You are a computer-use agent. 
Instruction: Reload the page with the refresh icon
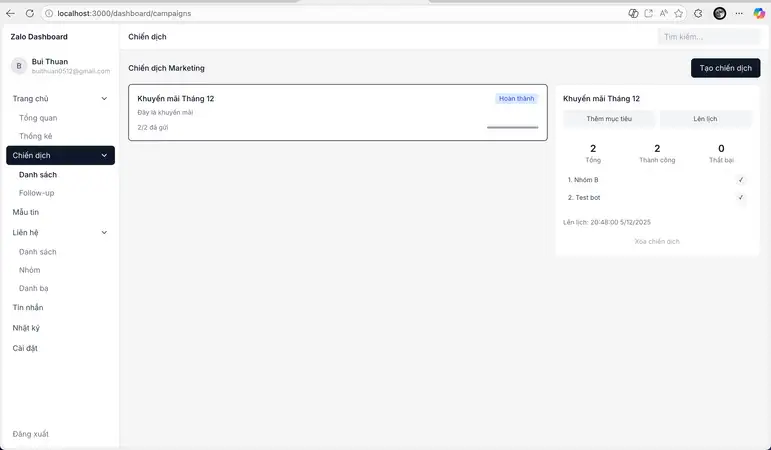pos(30,13)
